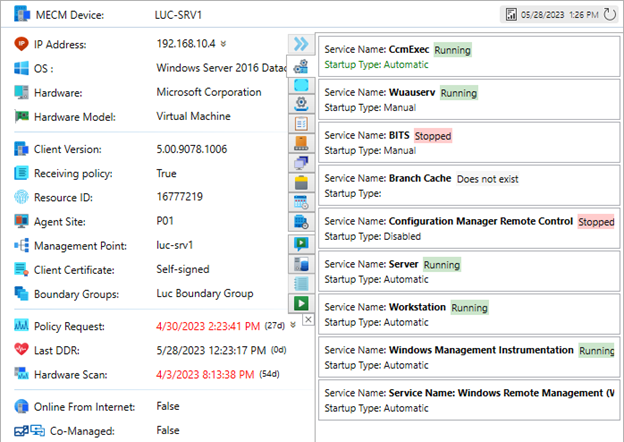
Task: Click the green play button tab
Action: (301, 304)
